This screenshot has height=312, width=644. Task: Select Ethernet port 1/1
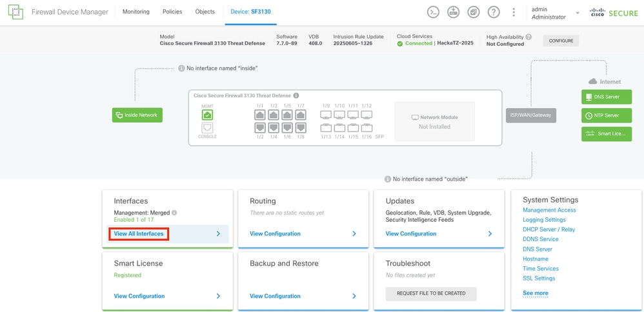(x=259, y=115)
